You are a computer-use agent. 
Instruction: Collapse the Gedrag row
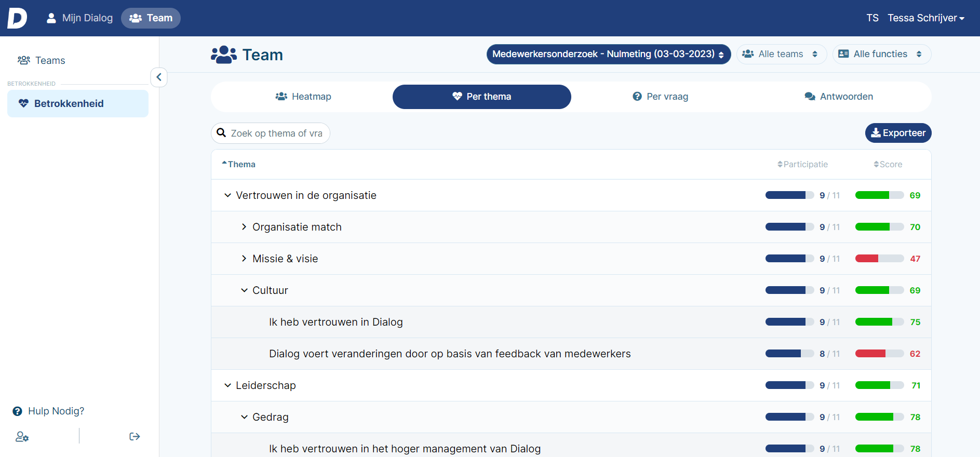click(244, 417)
